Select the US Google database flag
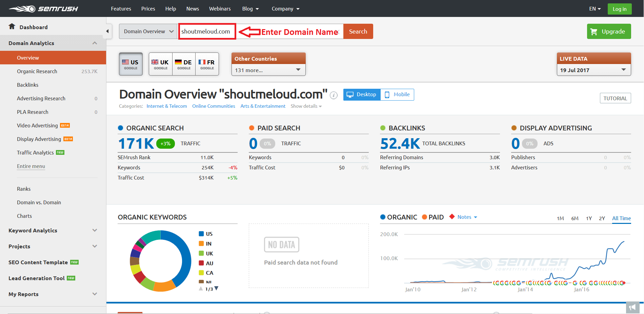The image size is (644, 314). click(130, 64)
